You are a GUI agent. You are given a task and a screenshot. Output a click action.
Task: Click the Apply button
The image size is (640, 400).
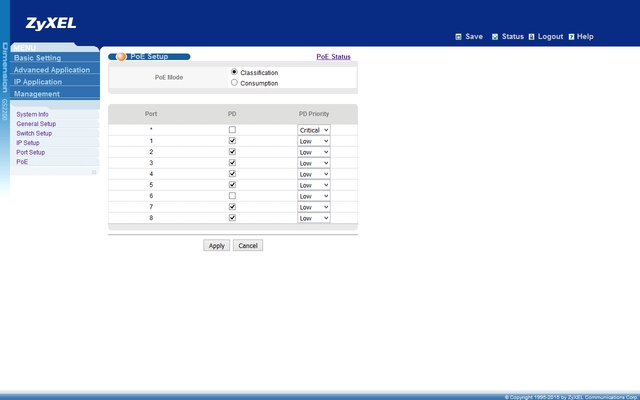coord(216,246)
